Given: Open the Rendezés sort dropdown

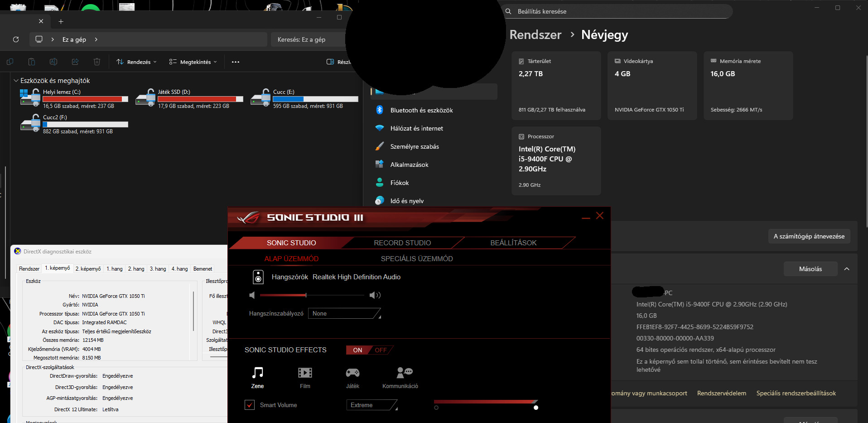Looking at the screenshot, I should (x=136, y=62).
